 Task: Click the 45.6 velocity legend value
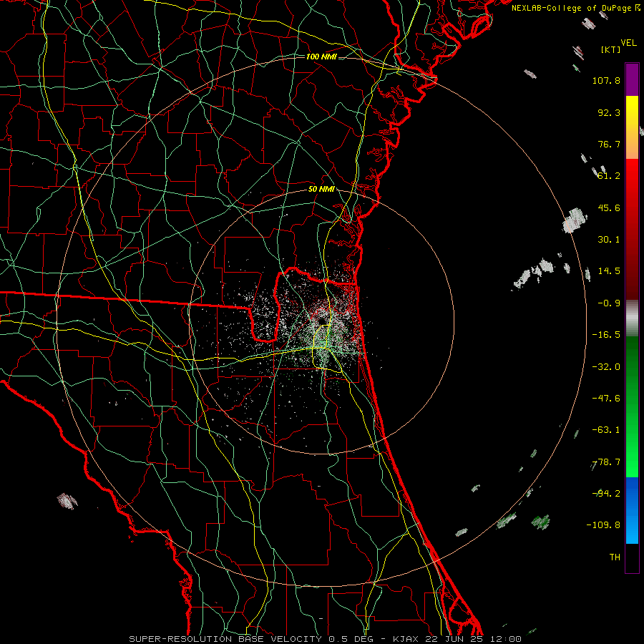[609, 208]
